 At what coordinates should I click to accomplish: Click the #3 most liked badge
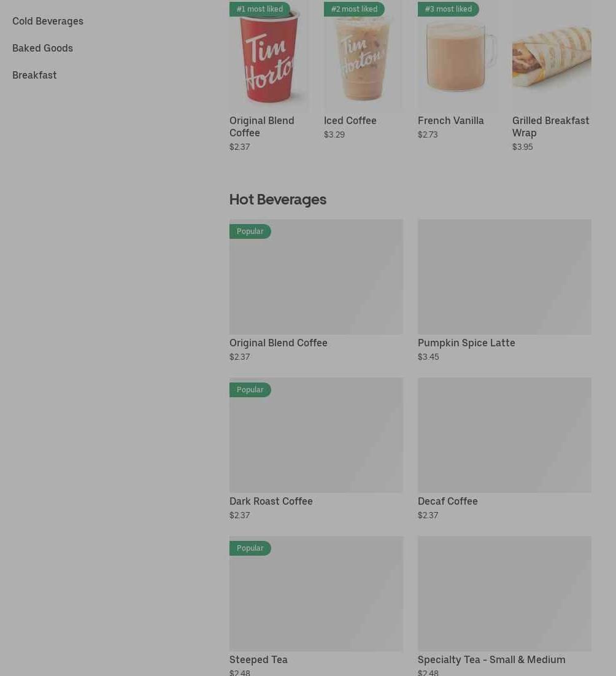coord(449,9)
